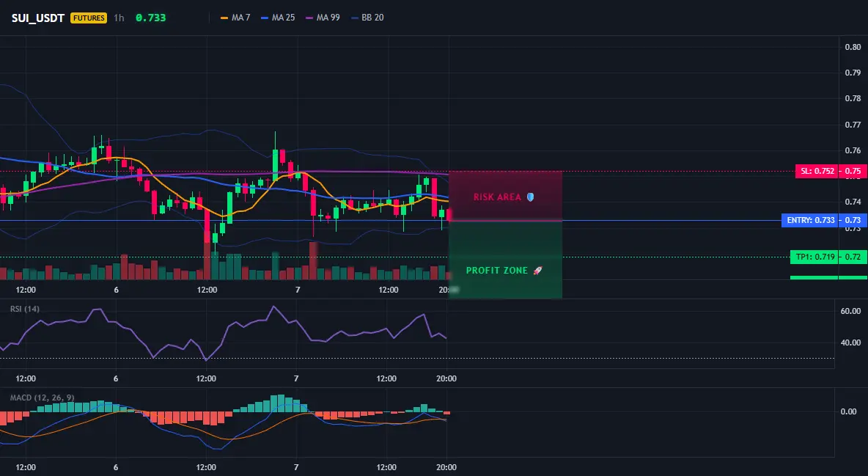Click the 0.76 price axis label
Image resolution: width=868 pixels, height=476 pixels.
pos(853,150)
